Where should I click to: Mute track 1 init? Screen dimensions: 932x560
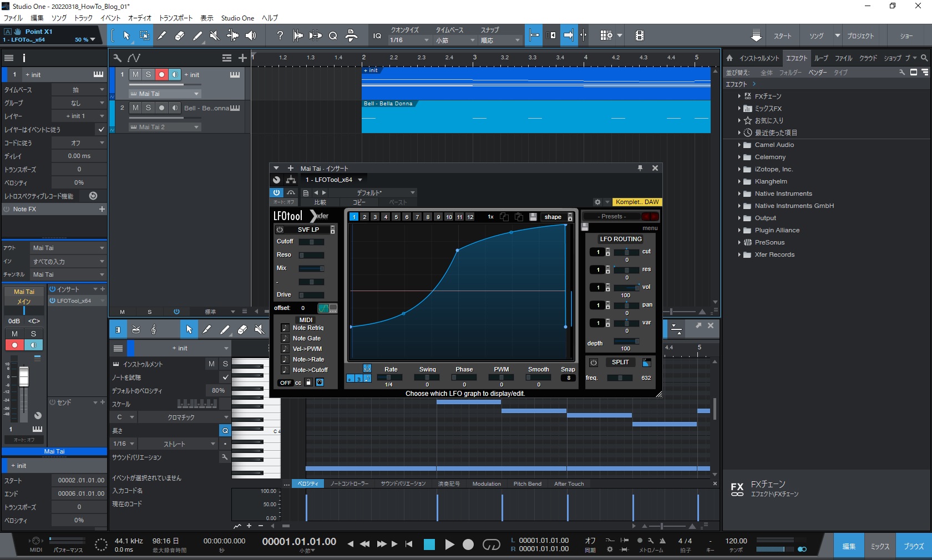[x=135, y=74]
